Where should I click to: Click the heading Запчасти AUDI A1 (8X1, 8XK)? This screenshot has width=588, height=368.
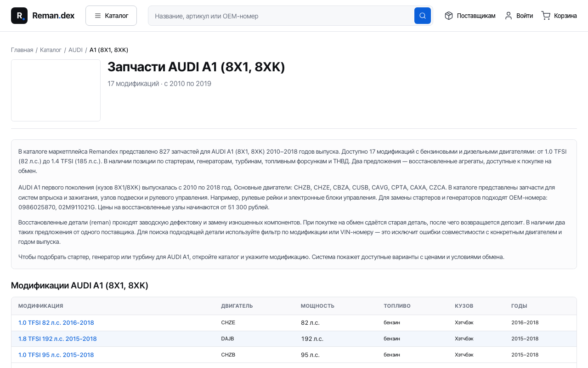coord(196,67)
